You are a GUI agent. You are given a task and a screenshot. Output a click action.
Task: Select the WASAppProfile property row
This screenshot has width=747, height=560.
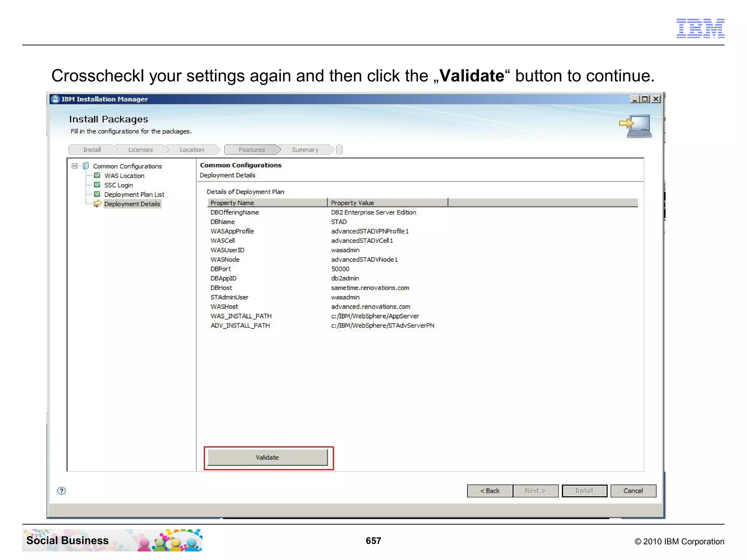click(x=422, y=231)
